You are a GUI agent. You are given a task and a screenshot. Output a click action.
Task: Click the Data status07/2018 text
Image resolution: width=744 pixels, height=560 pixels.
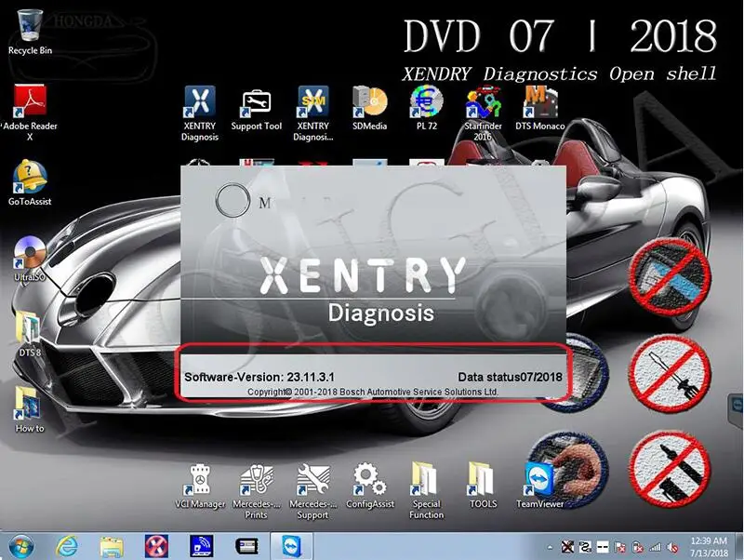[510, 377]
